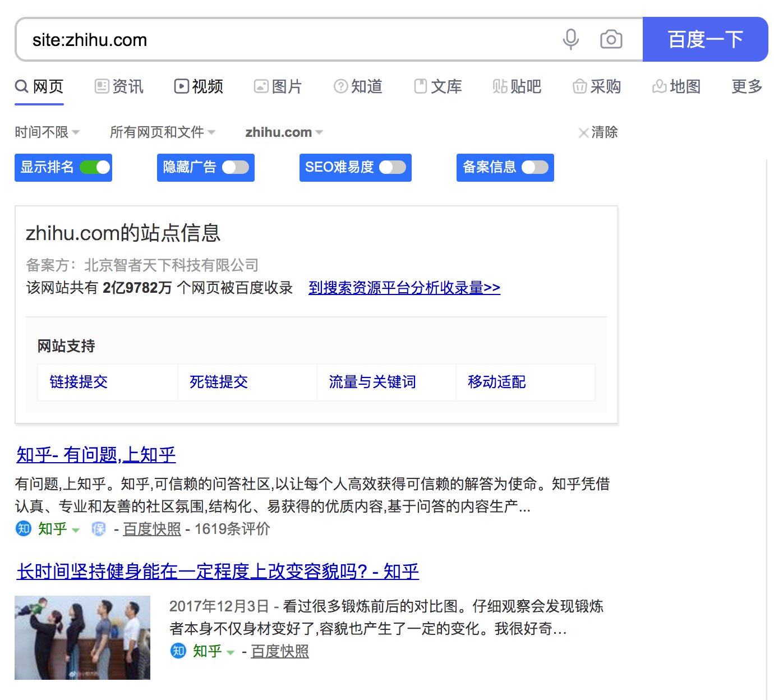Enable the 备案信息 toggle switch

[x=535, y=167]
